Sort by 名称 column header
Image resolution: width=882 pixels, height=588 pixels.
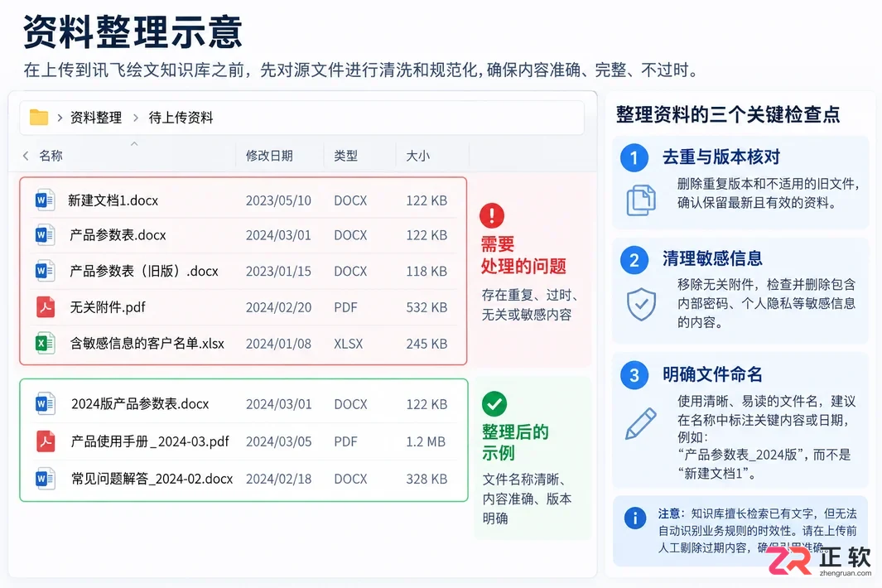pyautogui.click(x=51, y=156)
